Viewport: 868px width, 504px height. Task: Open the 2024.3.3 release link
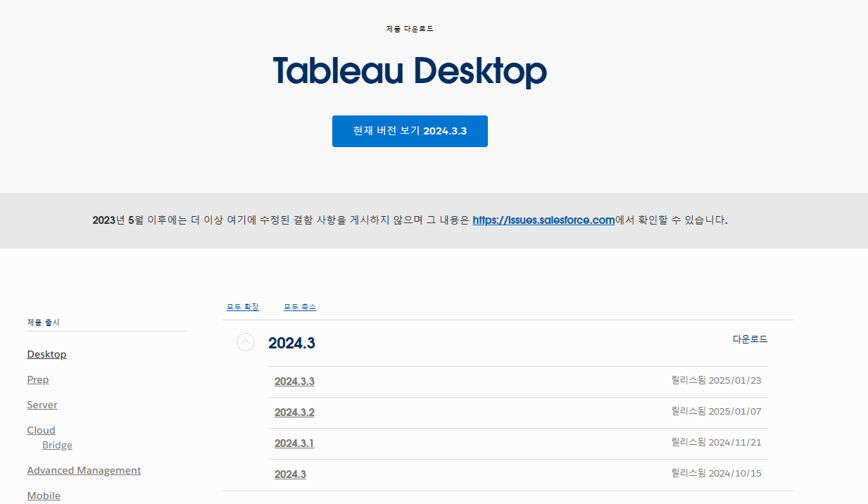click(294, 382)
